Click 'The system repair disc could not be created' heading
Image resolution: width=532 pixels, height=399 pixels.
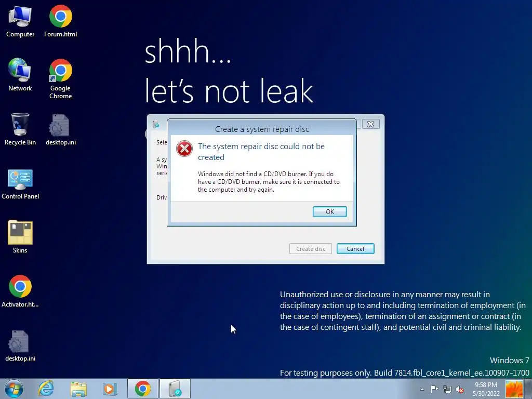261,152
